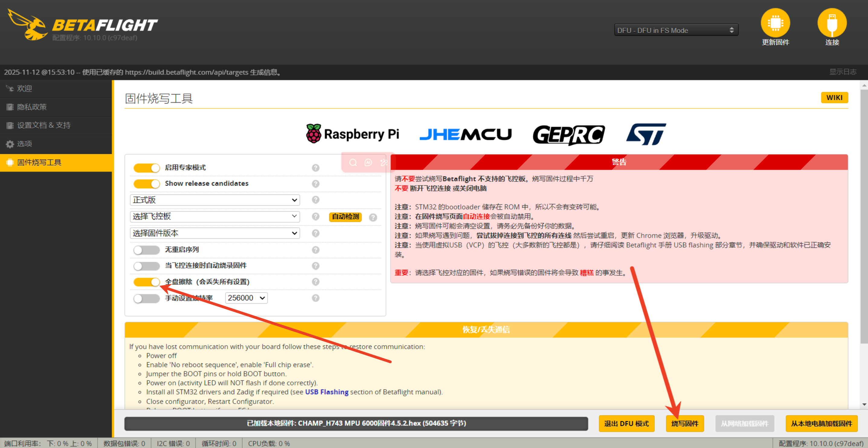Screen dimensions: 868x448
Task: Click the 烧写固件 flash firmware button
Action: coord(684,424)
